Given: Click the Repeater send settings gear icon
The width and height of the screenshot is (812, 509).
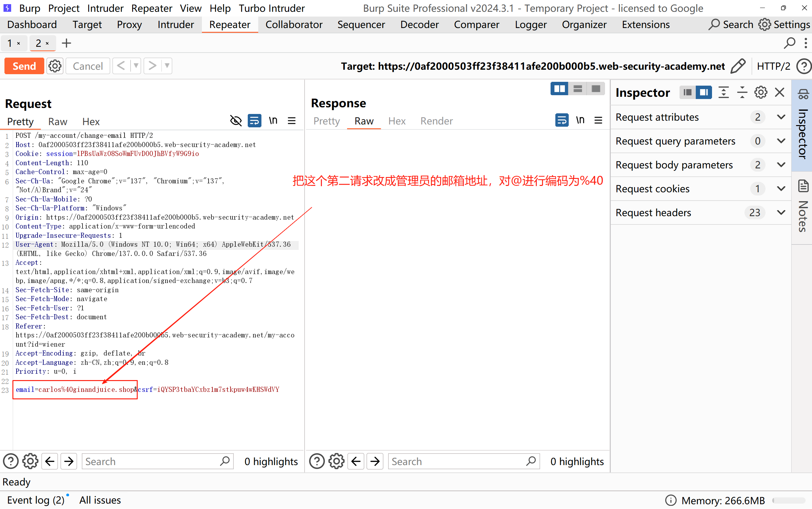Looking at the screenshot, I should pyautogui.click(x=55, y=66).
